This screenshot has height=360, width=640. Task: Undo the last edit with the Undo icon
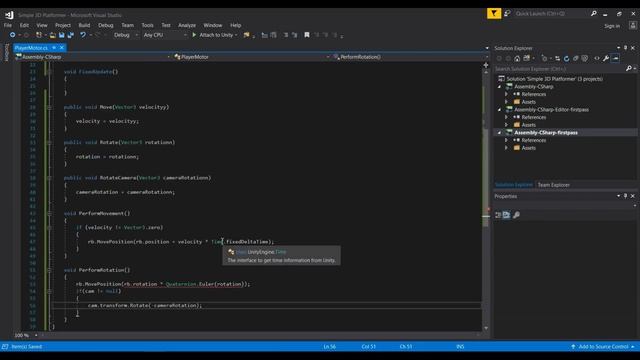pos(83,35)
